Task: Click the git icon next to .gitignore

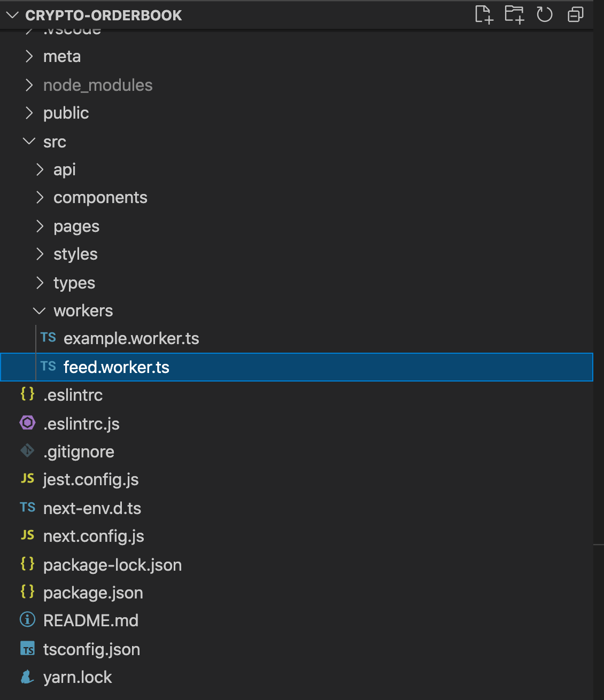Action: [x=27, y=451]
